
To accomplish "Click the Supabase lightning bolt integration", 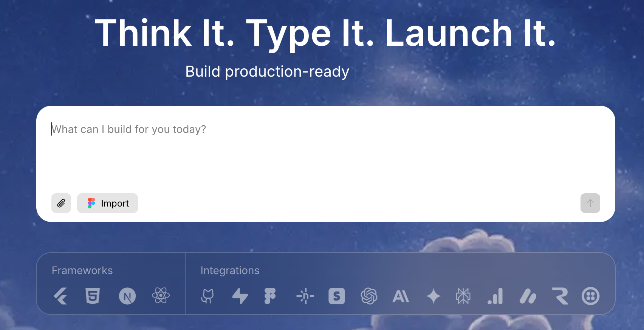I will click(x=240, y=296).
